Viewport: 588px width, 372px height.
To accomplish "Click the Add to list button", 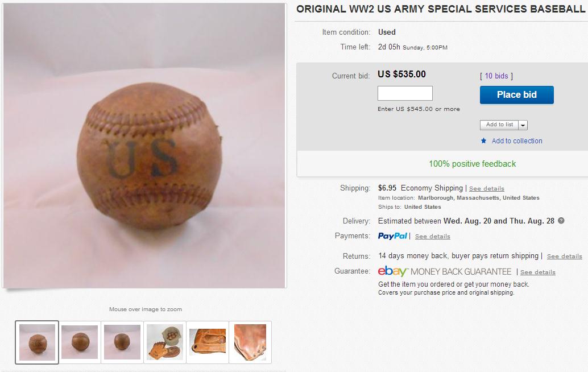I will click(x=499, y=125).
